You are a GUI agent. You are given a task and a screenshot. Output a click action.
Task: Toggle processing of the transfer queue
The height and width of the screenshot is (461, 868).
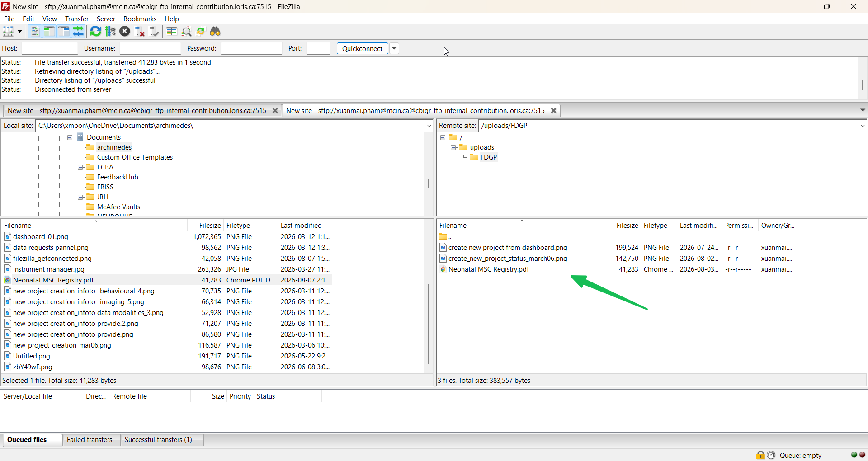pos(110,31)
